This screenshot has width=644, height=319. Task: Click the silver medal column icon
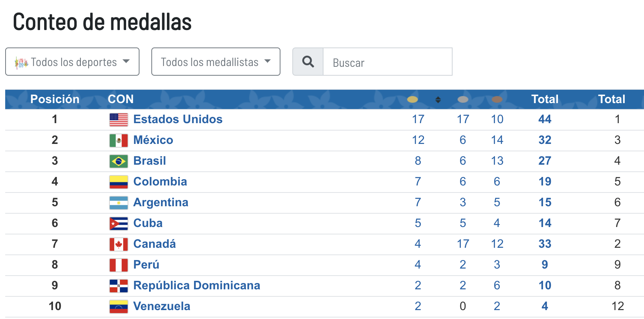[463, 99]
